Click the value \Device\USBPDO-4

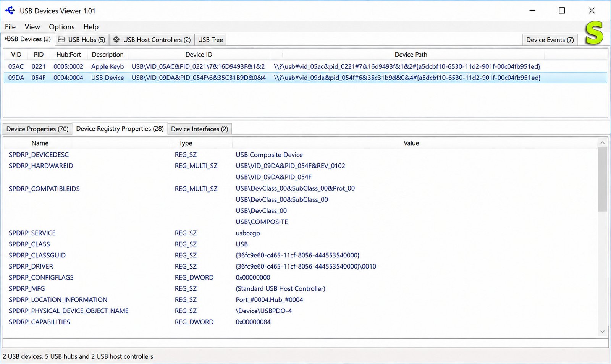(x=264, y=311)
